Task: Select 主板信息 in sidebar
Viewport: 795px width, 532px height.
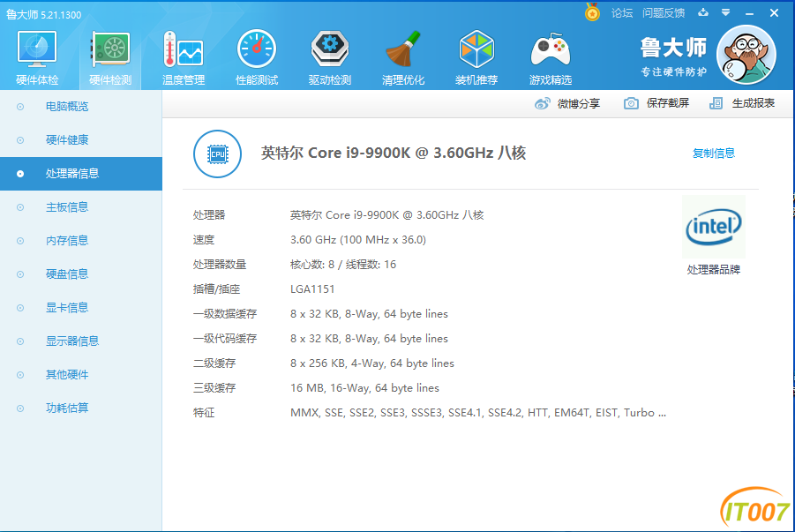Action: tap(81, 207)
